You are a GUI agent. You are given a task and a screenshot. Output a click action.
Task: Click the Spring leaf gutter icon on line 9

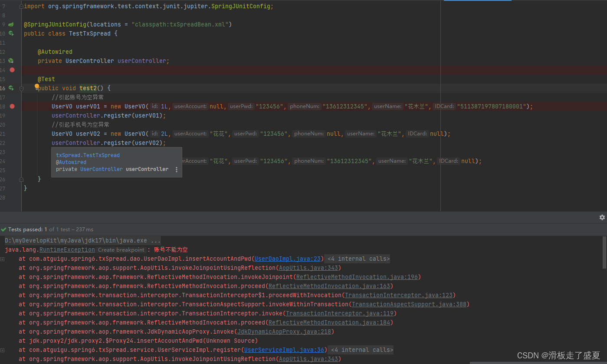11,24
